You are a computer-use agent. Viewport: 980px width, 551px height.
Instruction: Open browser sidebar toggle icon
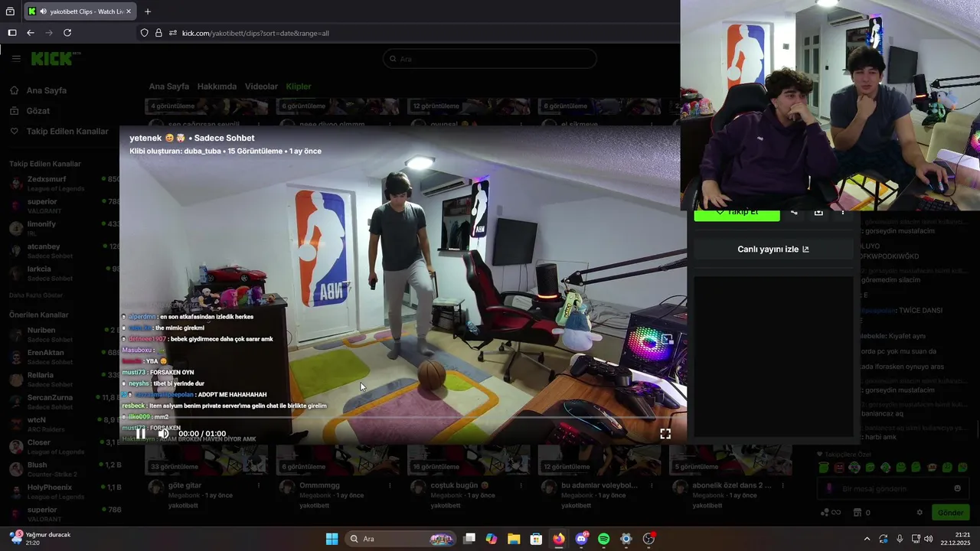pyautogui.click(x=11, y=33)
